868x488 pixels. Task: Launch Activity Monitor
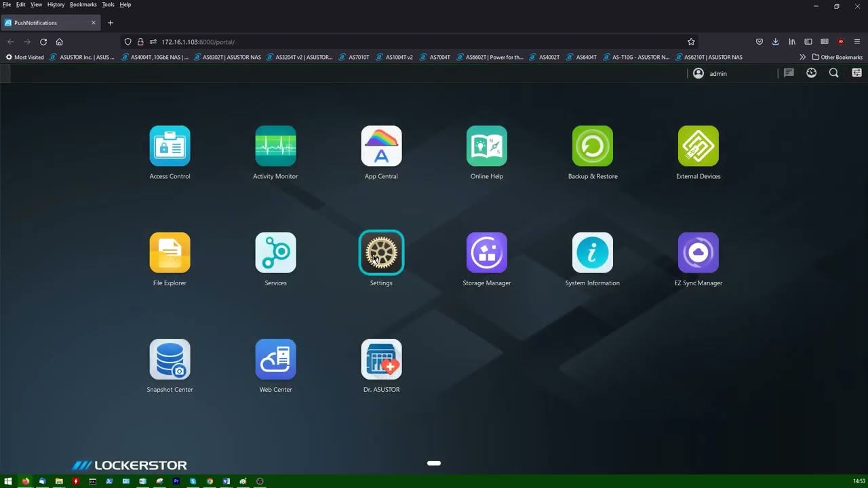(275, 146)
